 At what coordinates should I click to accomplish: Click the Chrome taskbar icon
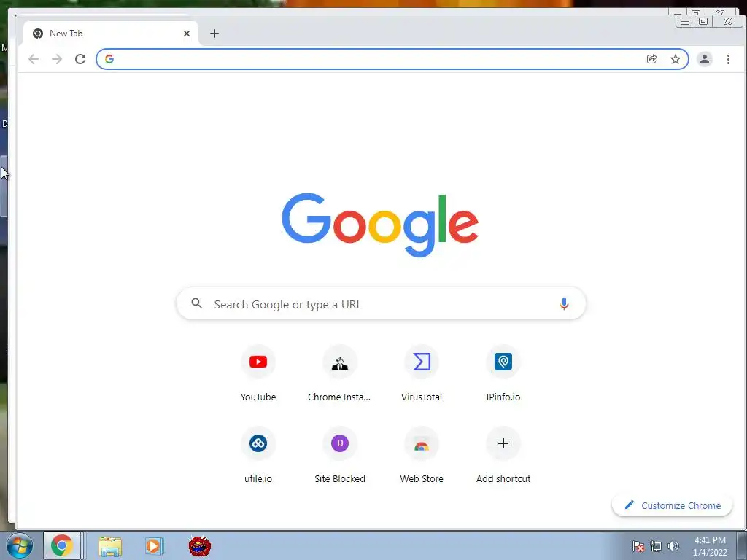tap(62, 545)
